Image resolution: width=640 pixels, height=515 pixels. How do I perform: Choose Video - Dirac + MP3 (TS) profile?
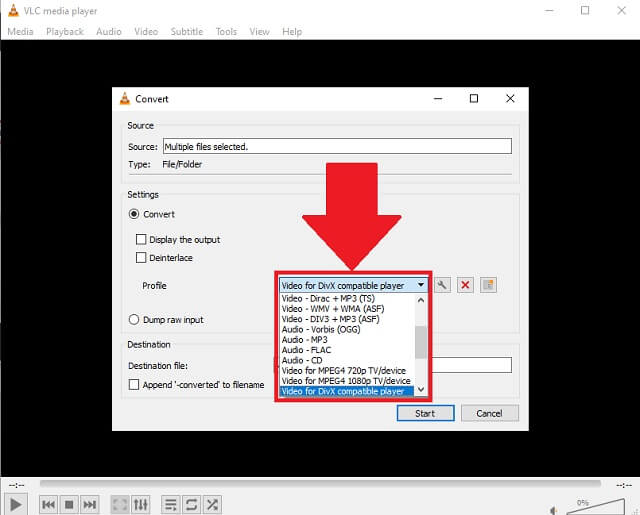348,298
